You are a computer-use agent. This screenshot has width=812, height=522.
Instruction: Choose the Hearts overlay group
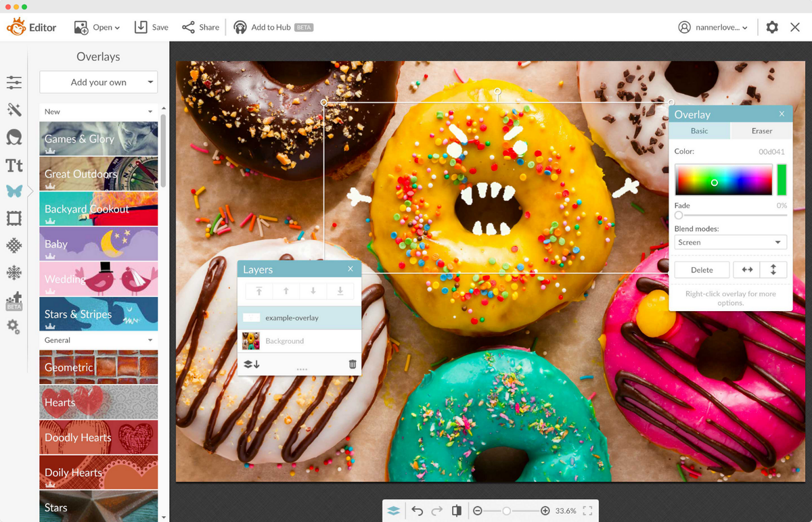point(99,402)
